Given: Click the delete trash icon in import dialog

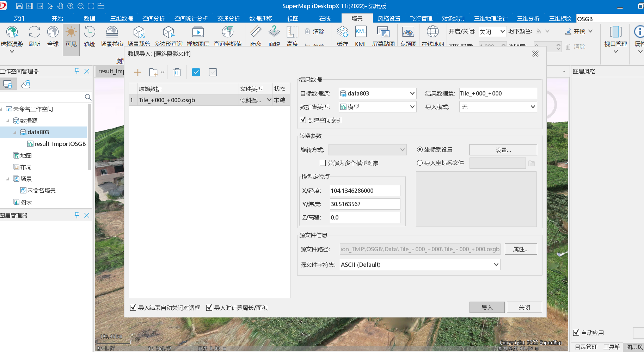Looking at the screenshot, I should 177,72.
